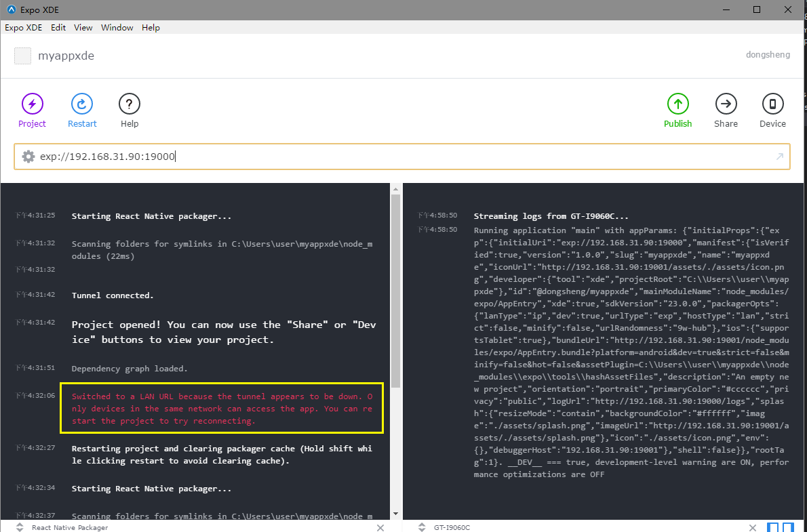This screenshot has height=532, width=807.
Task: Select the 'Tunnel connected.' log line
Action: 113,295
